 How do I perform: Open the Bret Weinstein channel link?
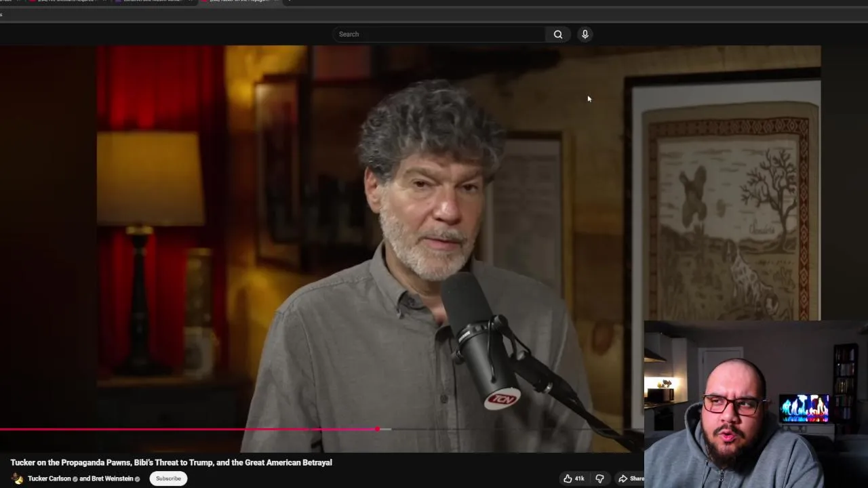click(111, 479)
